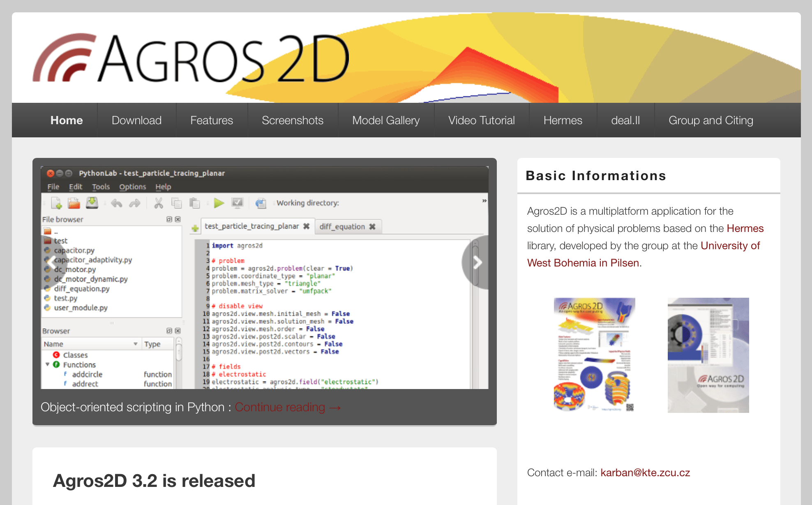Collapse the Functions tree node
812x505 pixels.
(x=47, y=364)
